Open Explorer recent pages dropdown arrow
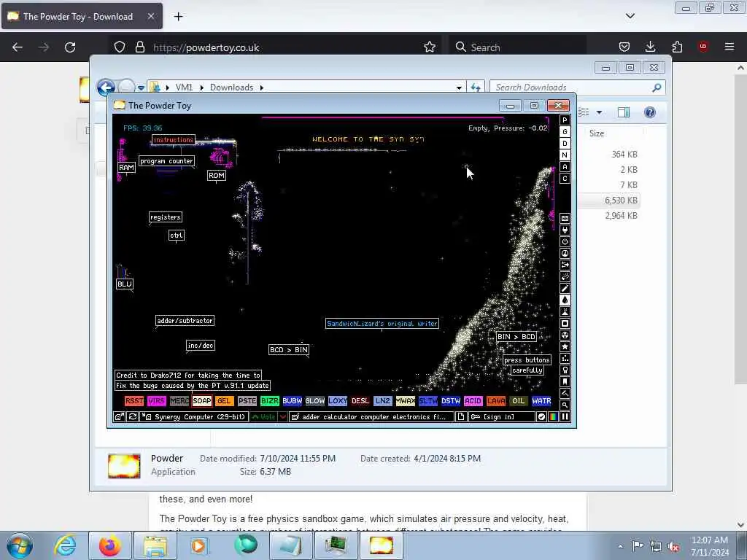This screenshot has width=747, height=560. pos(141,87)
